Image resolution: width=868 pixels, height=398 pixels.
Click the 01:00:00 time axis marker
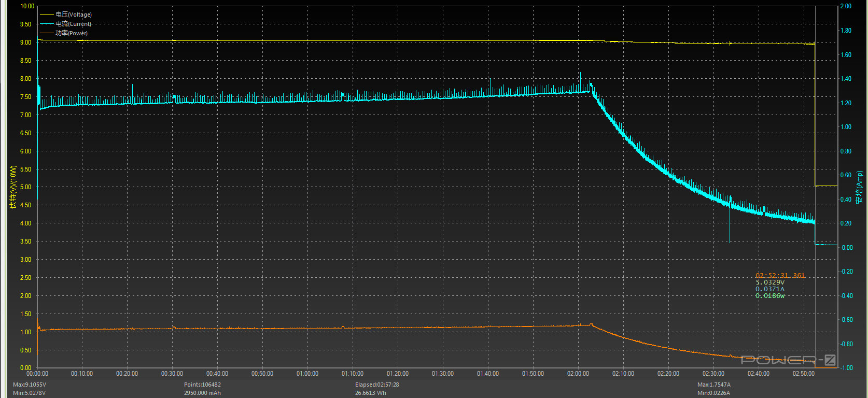tap(307, 374)
